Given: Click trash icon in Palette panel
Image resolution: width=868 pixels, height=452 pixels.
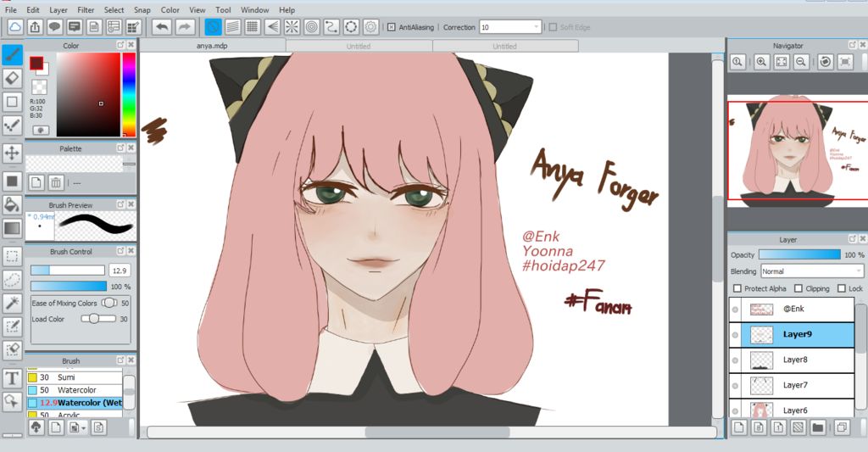Looking at the screenshot, I should click(x=56, y=182).
